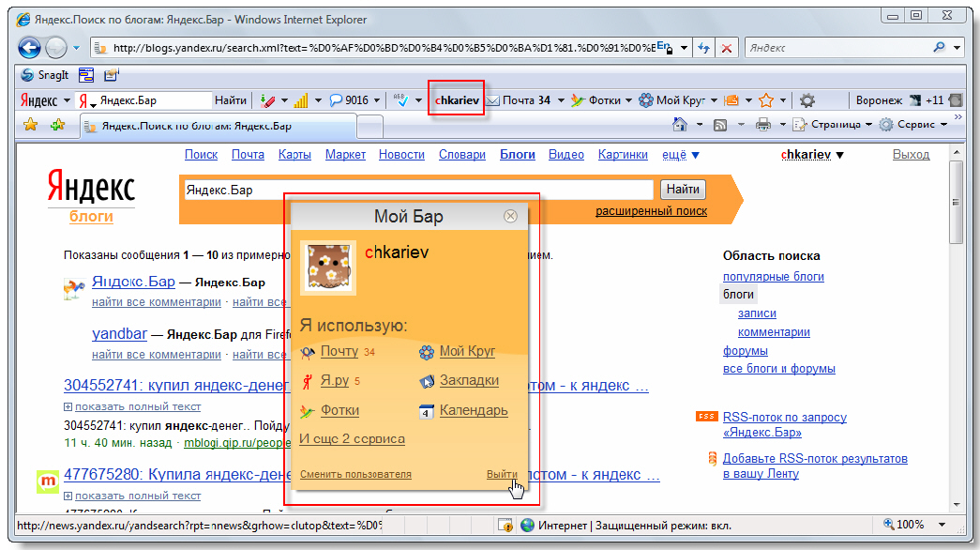Screen dimensions: 980x550
Task: Click Сменить пользователя link
Action: point(355,474)
